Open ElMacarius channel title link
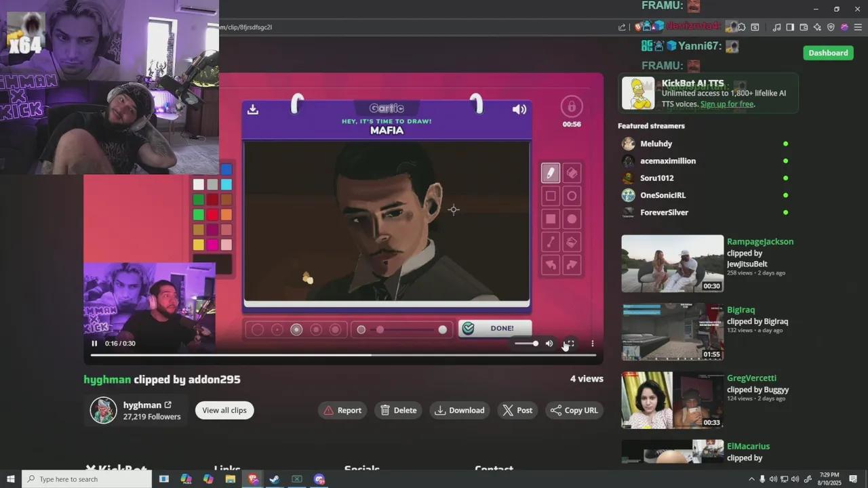868x488 pixels. pos(748,447)
